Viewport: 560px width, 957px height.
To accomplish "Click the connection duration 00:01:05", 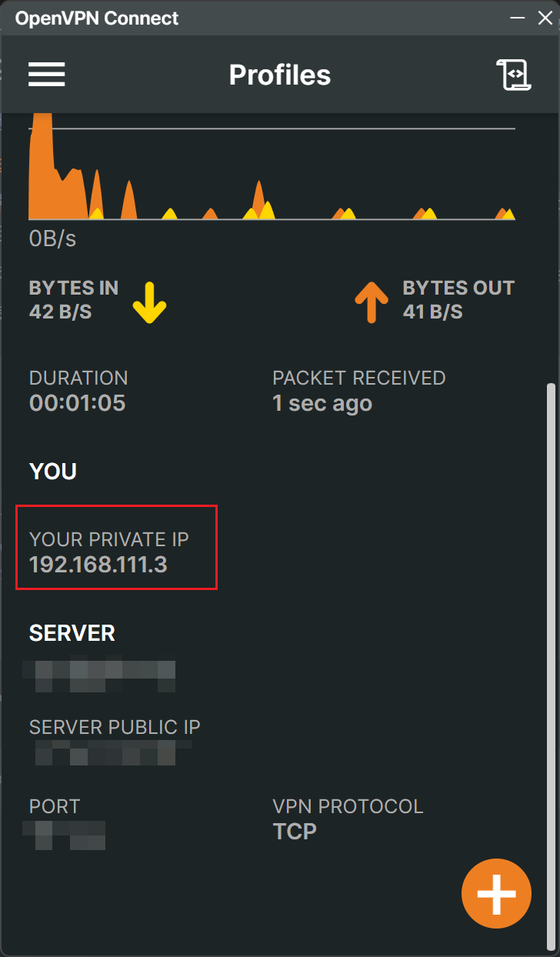I will click(77, 403).
